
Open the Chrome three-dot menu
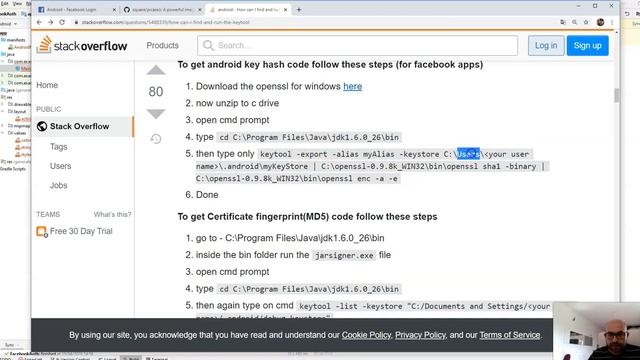click(x=612, y=22)
